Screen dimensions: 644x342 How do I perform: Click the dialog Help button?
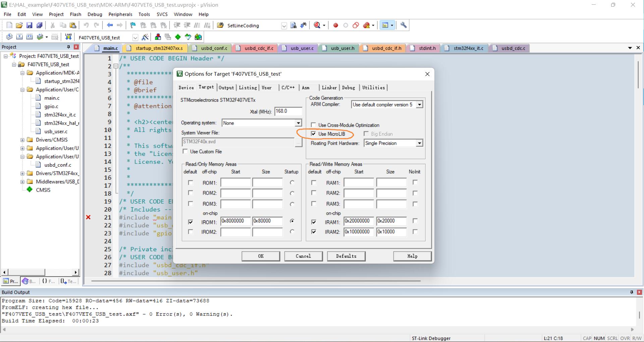pyautogui.click(x=412, y=256)
